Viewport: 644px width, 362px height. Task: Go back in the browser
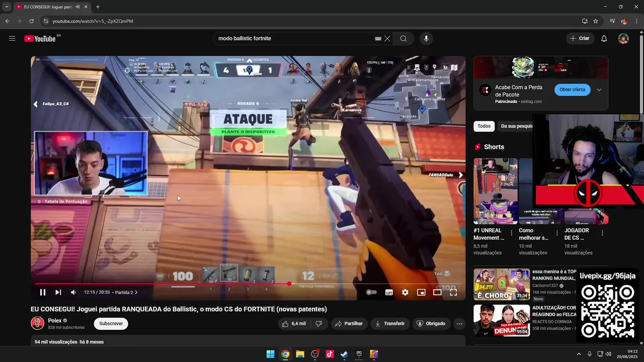coord(7,21)
